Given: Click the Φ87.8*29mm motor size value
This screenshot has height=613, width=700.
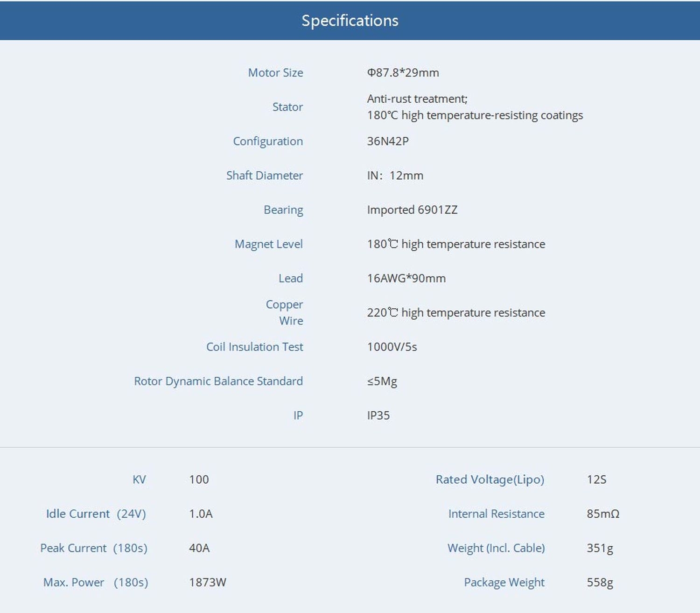Looking at the screenshot, I should (x=403, y=73).
